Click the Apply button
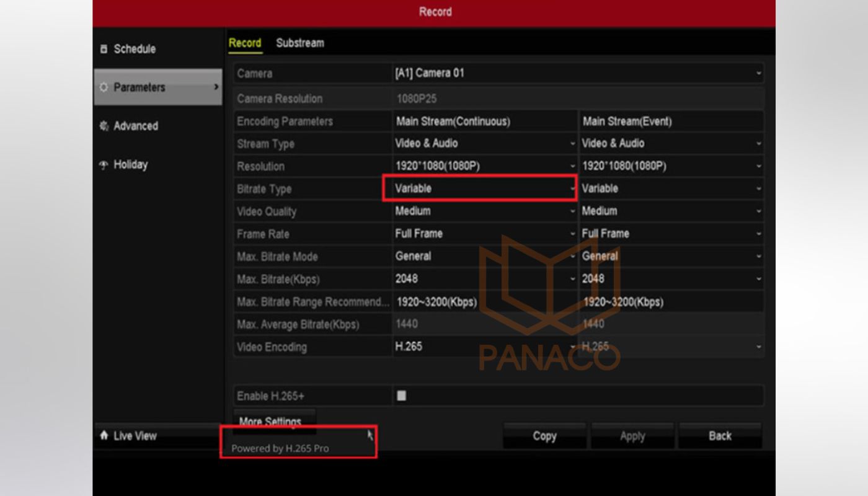This screenshot has height=496, width=868. (632, 436)
